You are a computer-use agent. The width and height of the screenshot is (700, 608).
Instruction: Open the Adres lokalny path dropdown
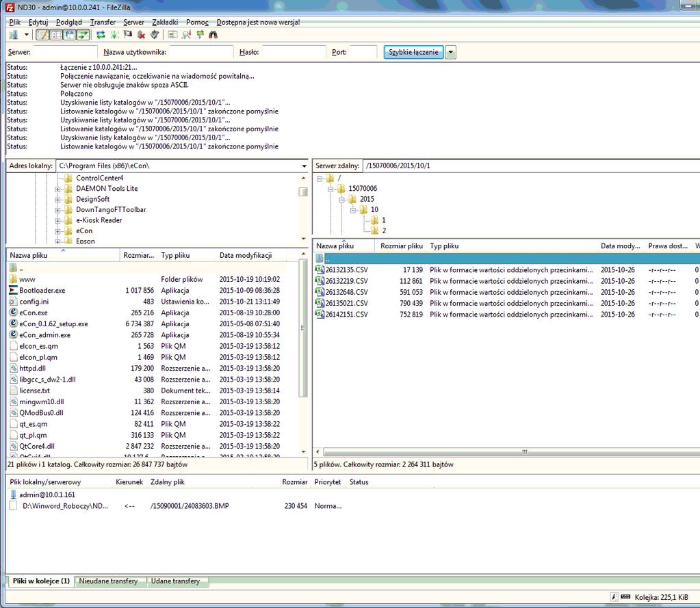(x=304, y=166)
